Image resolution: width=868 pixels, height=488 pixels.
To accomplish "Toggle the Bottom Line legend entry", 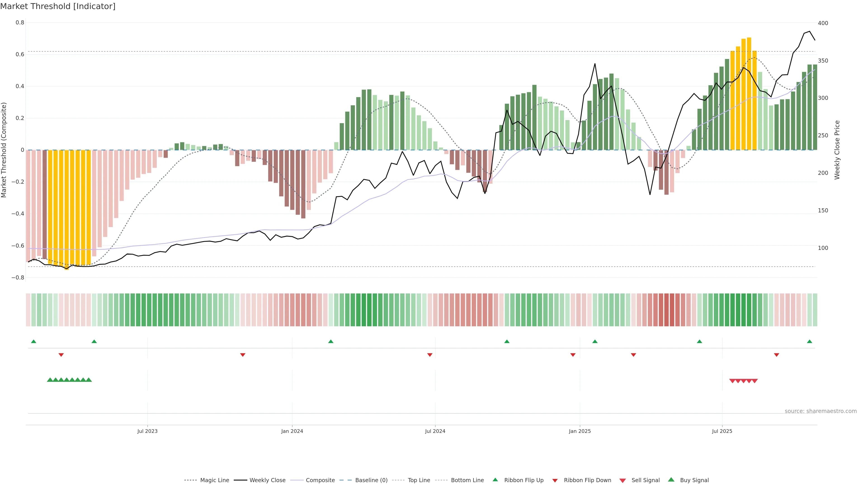I will [x=467, y=480].
